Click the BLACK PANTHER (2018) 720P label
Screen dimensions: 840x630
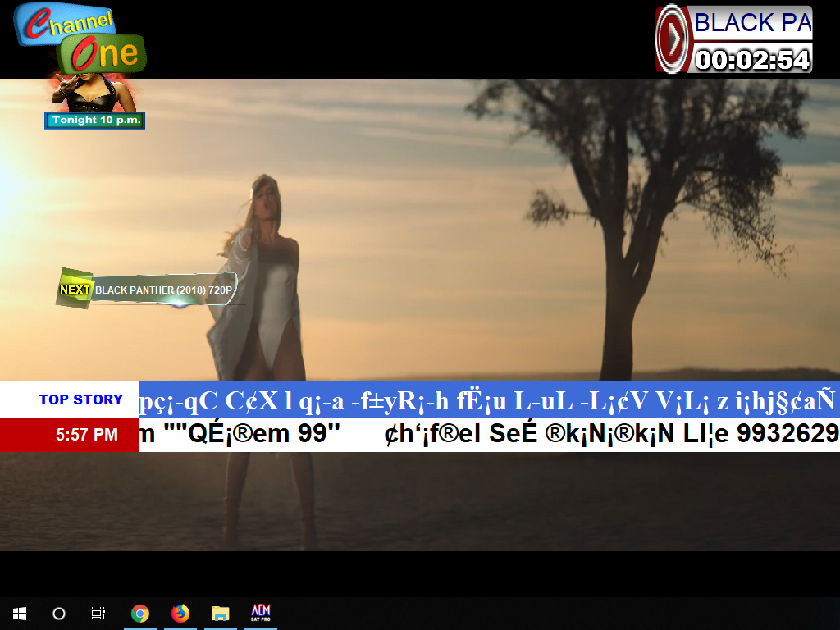(163, 290)
